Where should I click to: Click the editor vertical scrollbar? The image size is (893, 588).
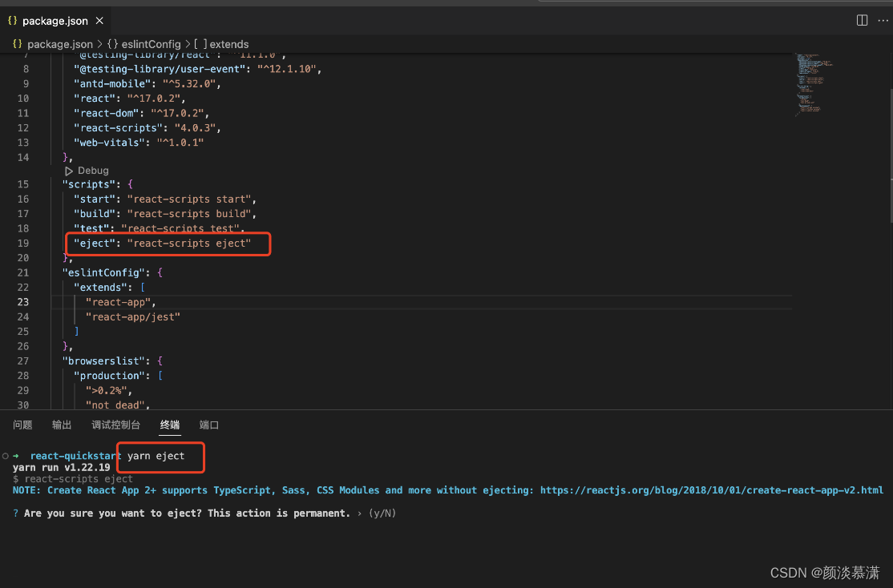(x=890, y=154)
